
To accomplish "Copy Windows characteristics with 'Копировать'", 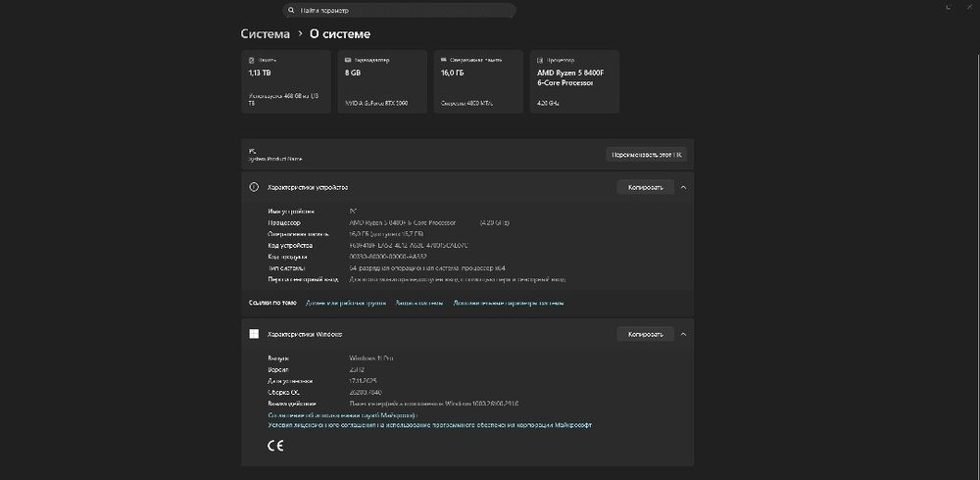I will pos(645,334).
